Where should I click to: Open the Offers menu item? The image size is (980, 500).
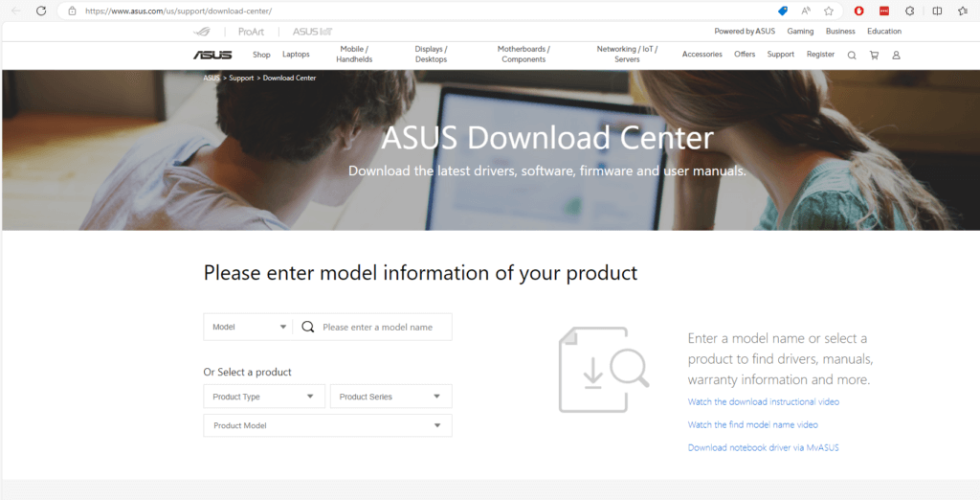click(x=745, y=55)
